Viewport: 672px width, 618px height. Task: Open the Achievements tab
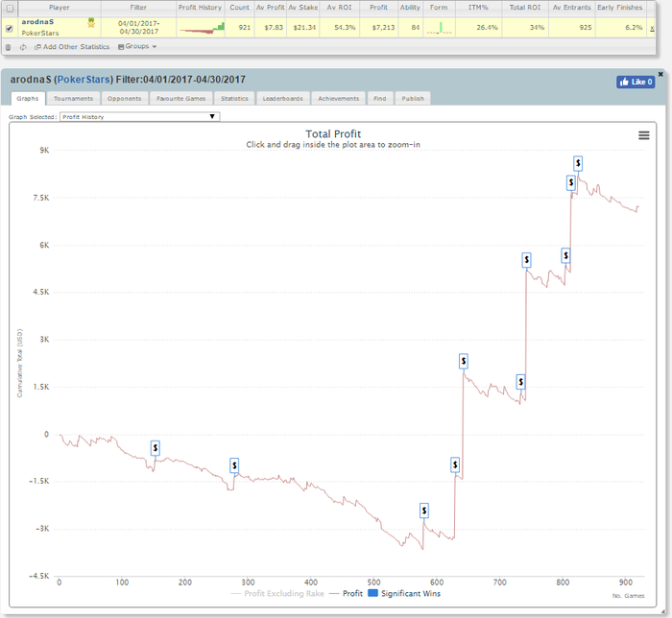(x=339, y=99)
